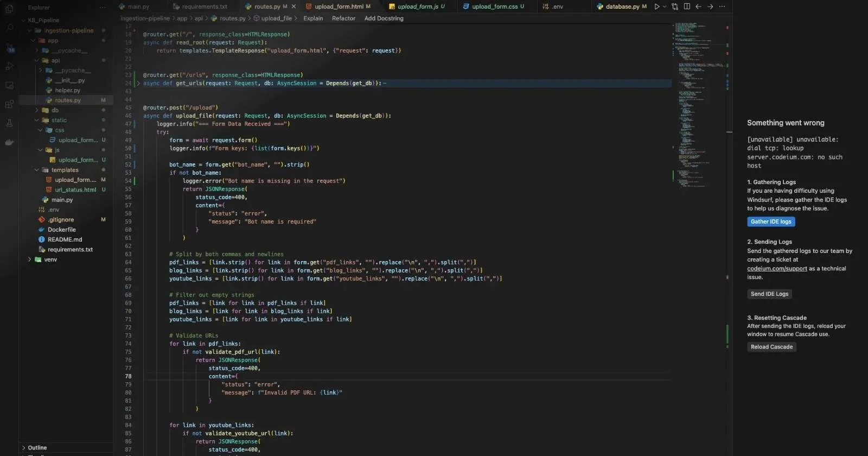Image resolution: width=868 pixels, height=456 pixels.
Task: Collapse the static folder
Action: pyautogui.click(x=36, y=120)
